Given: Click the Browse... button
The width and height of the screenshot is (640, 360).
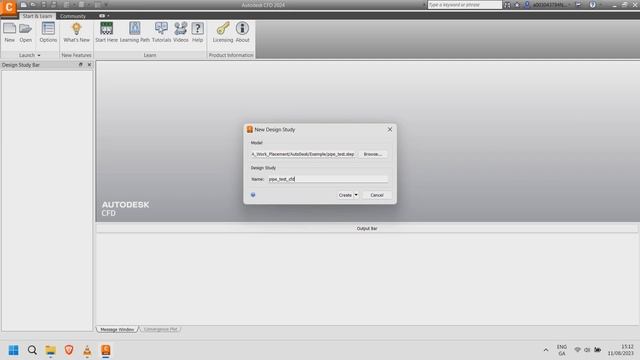Looking at the screenshot, I should [373, 154].
